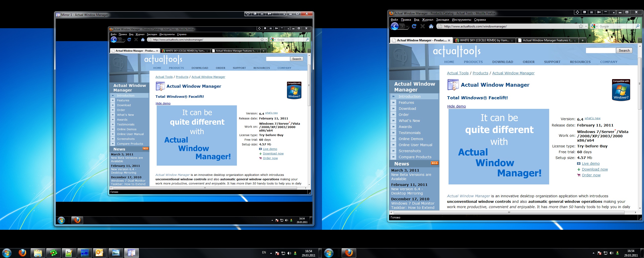
Task: Click the RSS badge beside News in right Firefox
Action: 434,163
